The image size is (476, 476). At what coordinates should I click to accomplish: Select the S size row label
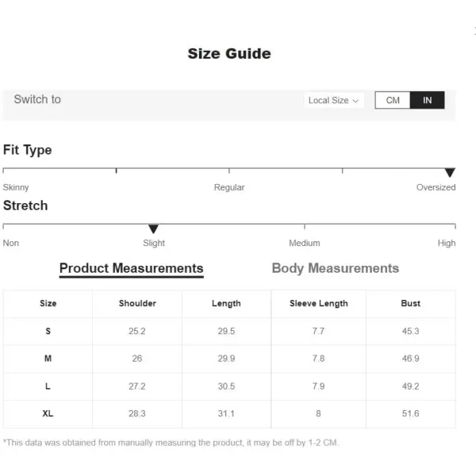[48, 331]
